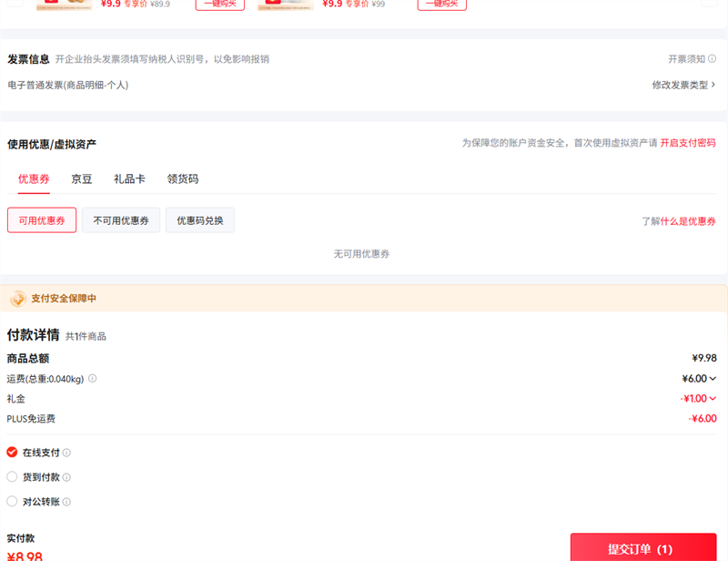This screenshot has width=728, height=561.
Task: Click the help icon beside 货到付款
Action: click(x=66, y=477)
